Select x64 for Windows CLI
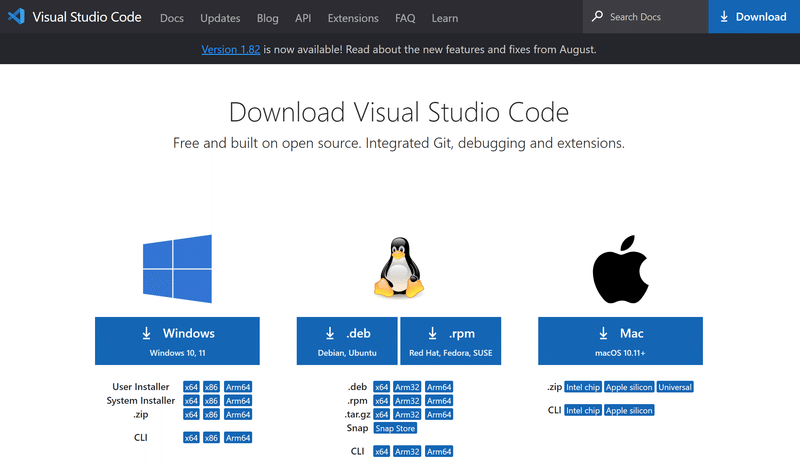 pyautogui.click(x=191, y=437)
